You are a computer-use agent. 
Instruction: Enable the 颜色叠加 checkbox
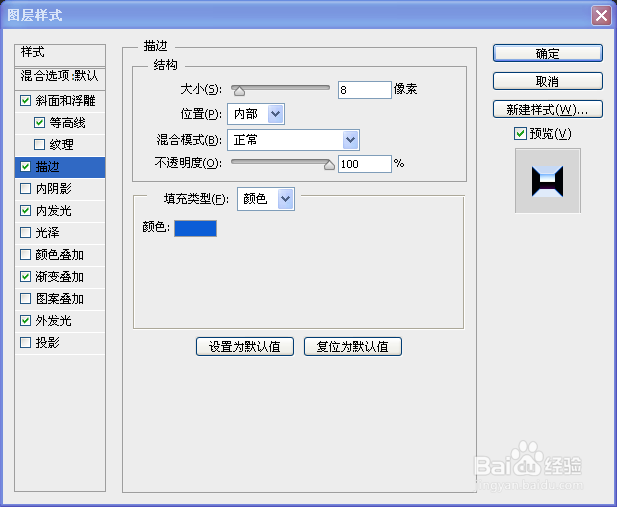point(26,255)
